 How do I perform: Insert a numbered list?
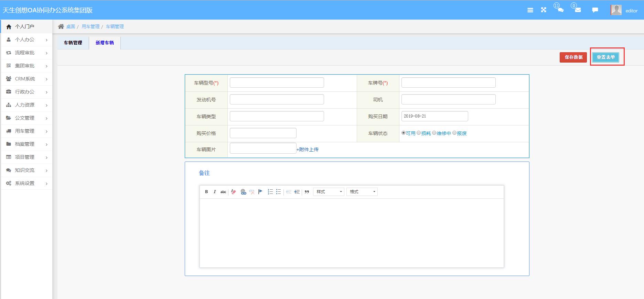270,192
